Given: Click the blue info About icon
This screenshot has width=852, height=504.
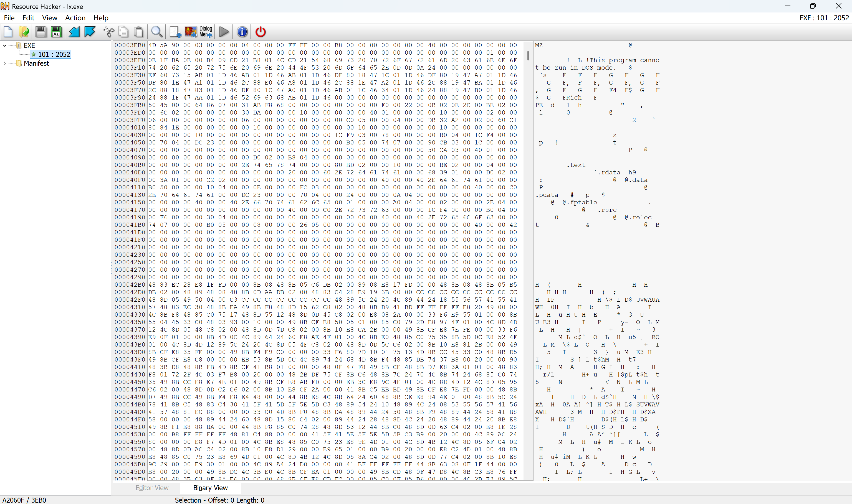Looking at the screenshot, I should click(242, 32).
